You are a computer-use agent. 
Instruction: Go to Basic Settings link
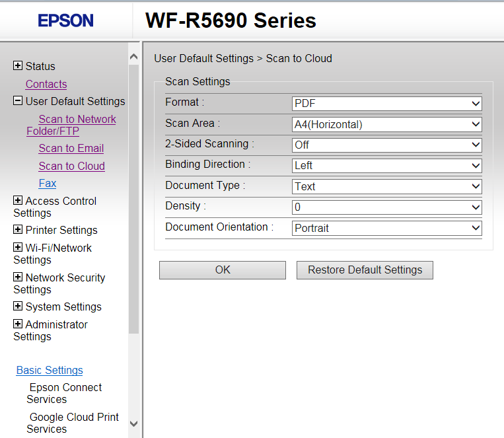coord(50,371)
